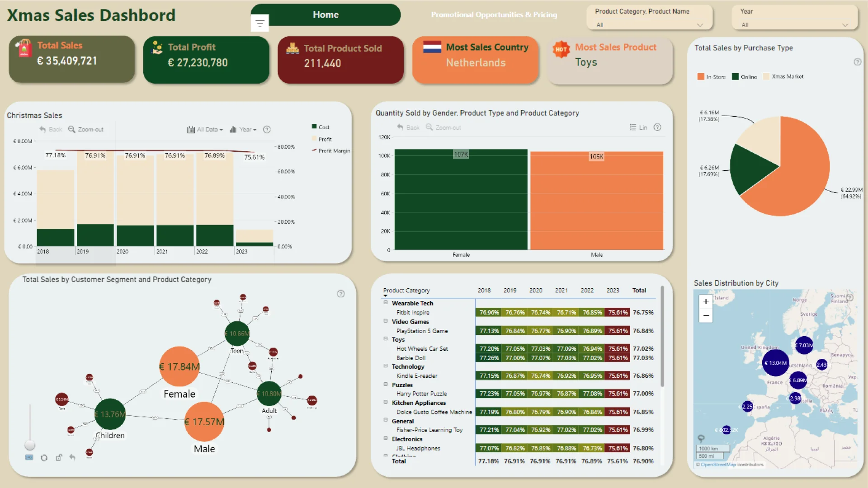Adjust the network chart zoom slider knob
Image resolution: width=868 pixels, height=488 pixels.
[30, 445]
